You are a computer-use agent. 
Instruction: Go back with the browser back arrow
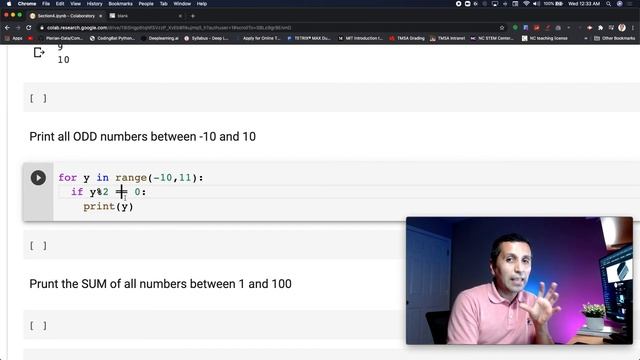tap(7, 28)
